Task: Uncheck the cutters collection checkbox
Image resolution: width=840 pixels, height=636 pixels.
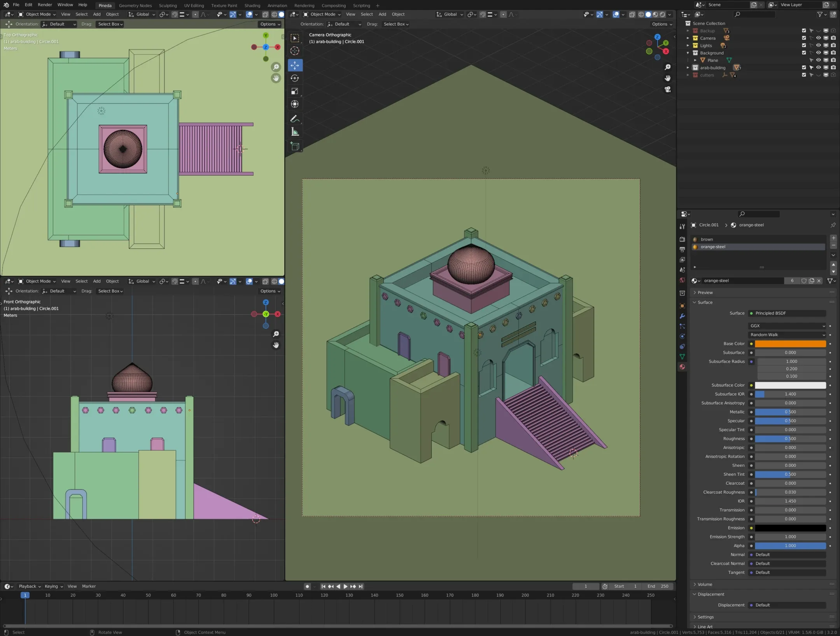Action: (x=803, y=75)
